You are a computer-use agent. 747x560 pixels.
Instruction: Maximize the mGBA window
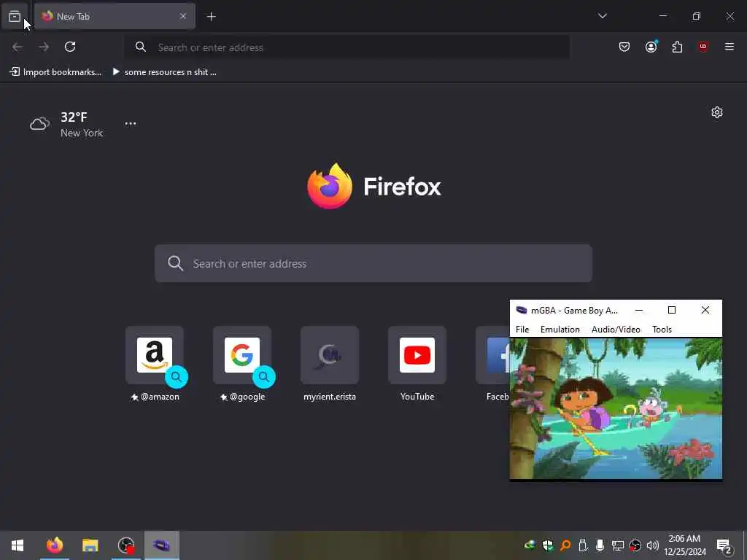pos(672,310)
